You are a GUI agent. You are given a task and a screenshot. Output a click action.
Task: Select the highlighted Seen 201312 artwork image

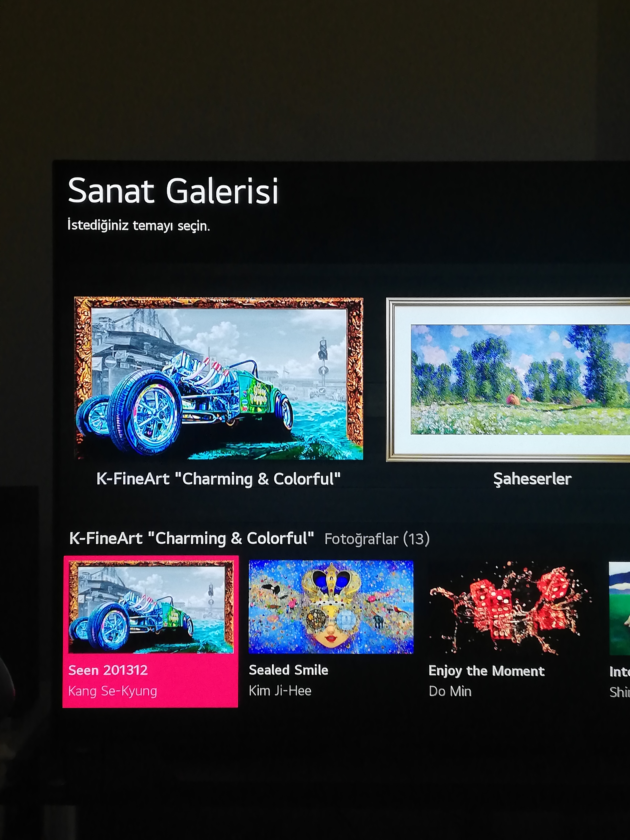click(151, 607)
